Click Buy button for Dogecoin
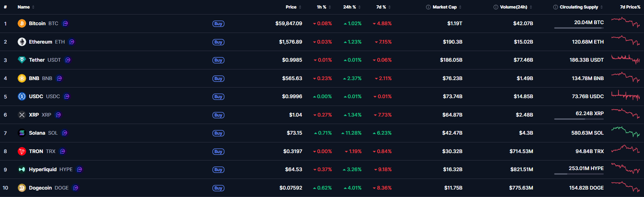 pyautogui.click(x=218, y=188)
